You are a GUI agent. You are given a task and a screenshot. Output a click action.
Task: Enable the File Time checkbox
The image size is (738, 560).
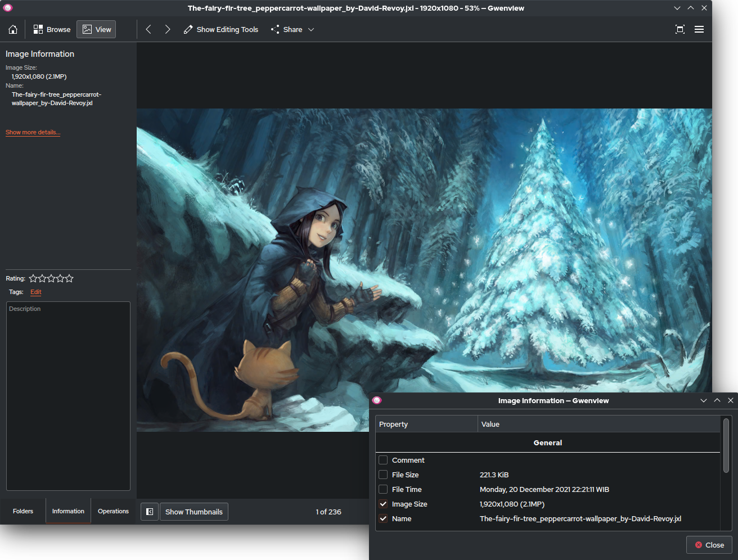tap(383, 489)
